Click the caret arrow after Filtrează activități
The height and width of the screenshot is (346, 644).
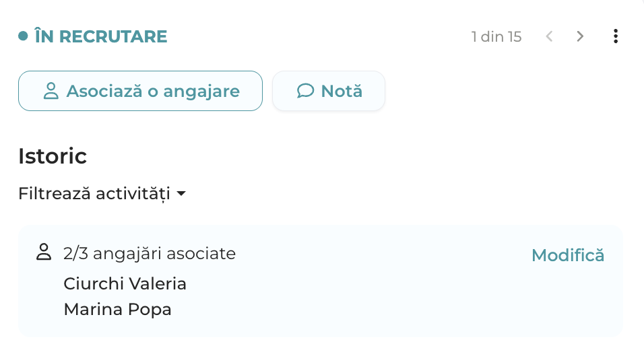click(181, 193)
